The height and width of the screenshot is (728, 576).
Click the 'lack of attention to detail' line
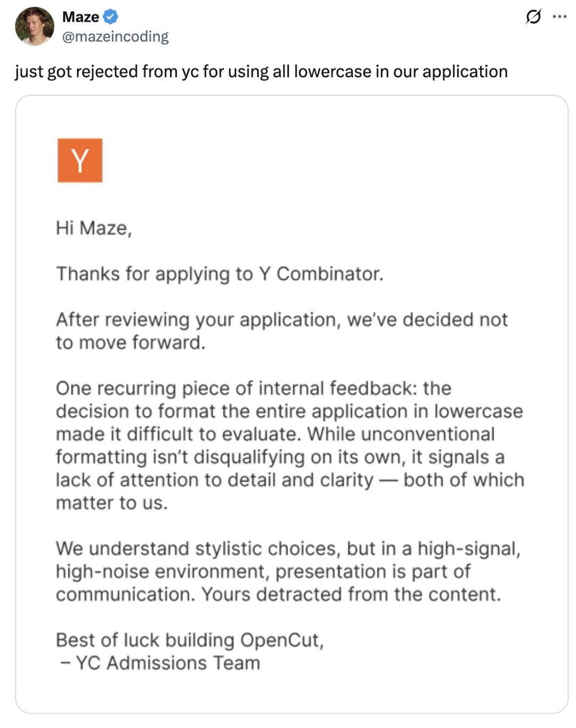pos(213,480)
